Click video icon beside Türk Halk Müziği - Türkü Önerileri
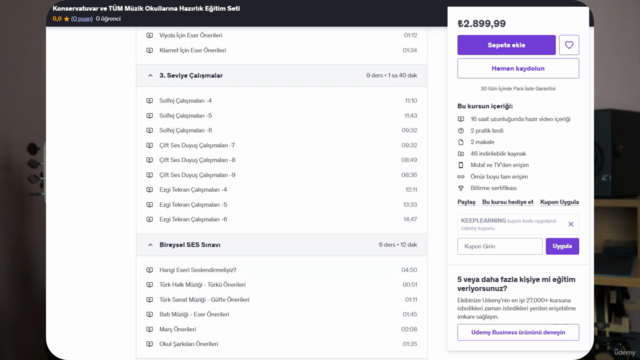640x360 pixels. [150, 284]
